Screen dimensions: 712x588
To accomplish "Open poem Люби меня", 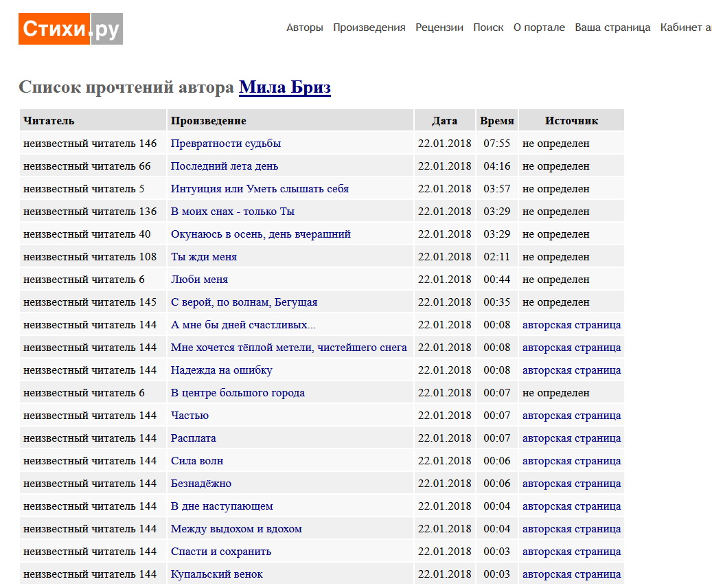I will pyautogui.click(x=199, y=280).
